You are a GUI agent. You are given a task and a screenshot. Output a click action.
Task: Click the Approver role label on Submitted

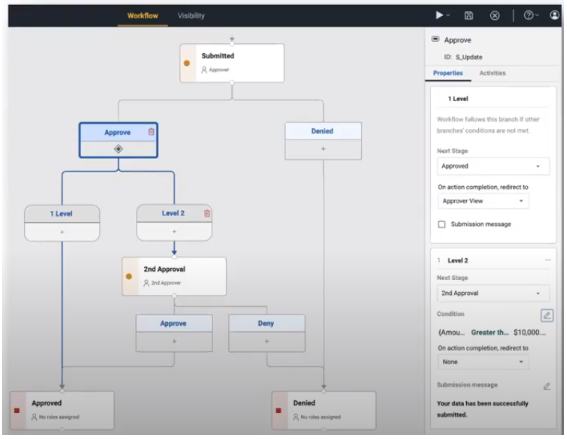point(219,70)
